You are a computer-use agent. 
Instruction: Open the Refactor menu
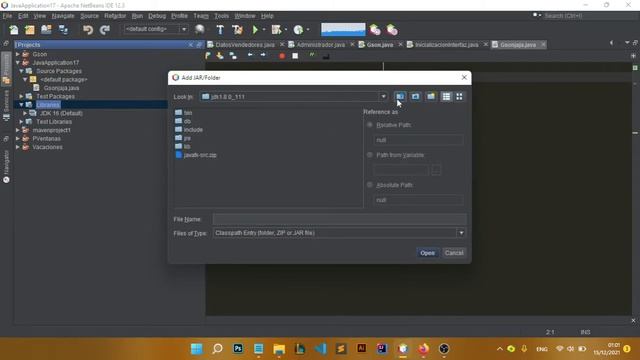coord(115,16)
